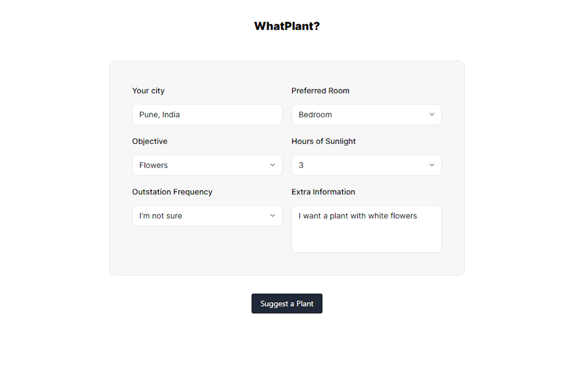
Task: Click the Outstation Frequency chevron arrow
Action: [272, 216]
